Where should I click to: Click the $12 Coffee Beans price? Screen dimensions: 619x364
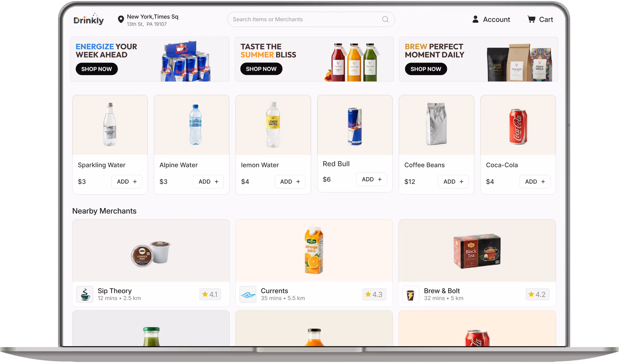[x=410, y=182]
